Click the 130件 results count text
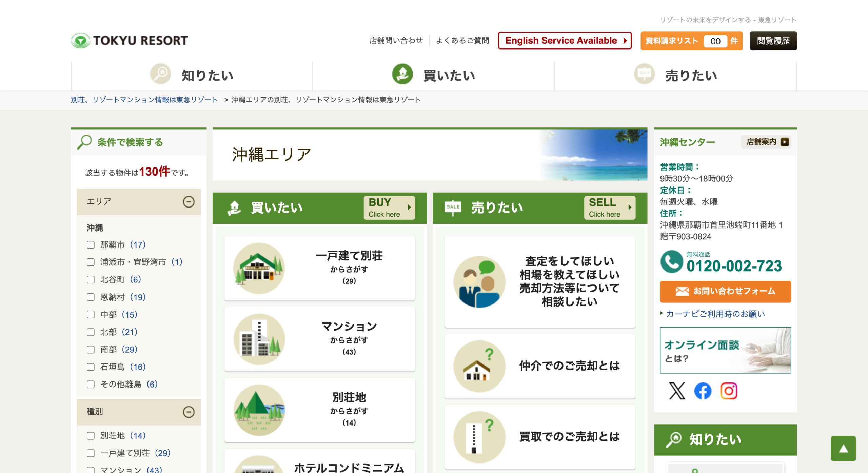 tap(154, 172)
